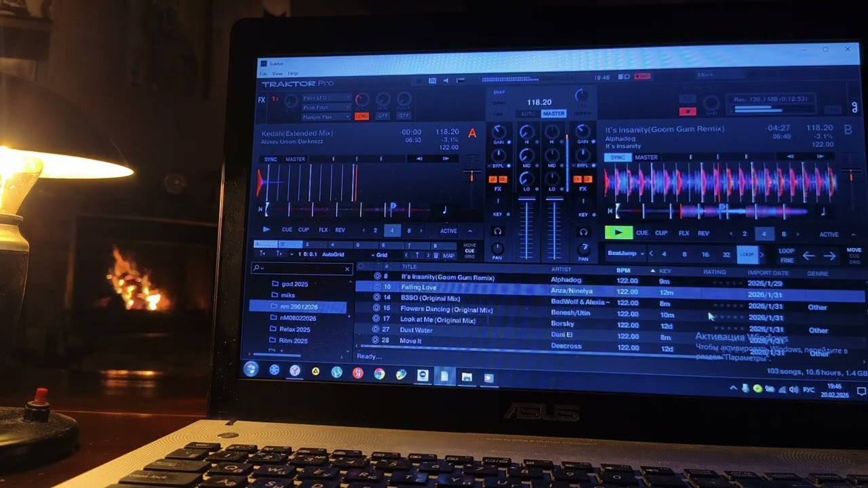Nudge deck A tempo bend forward

point(446,159)
